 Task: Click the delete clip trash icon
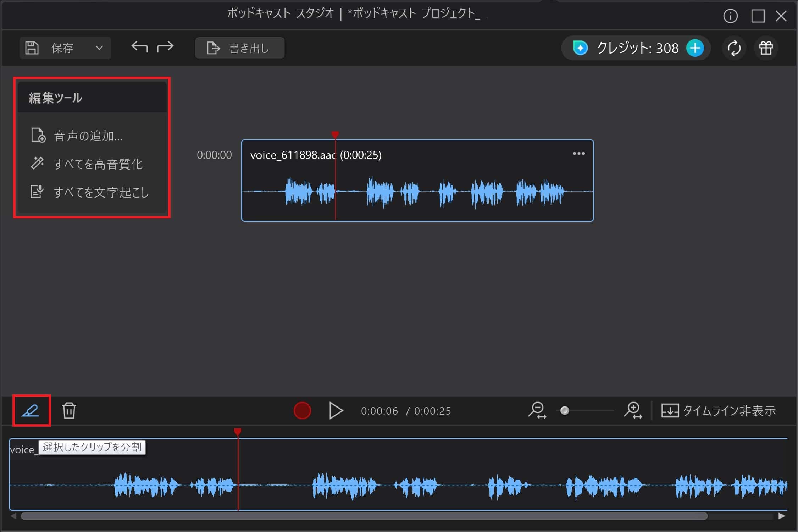pyautogui.click(x=69, y=411)
